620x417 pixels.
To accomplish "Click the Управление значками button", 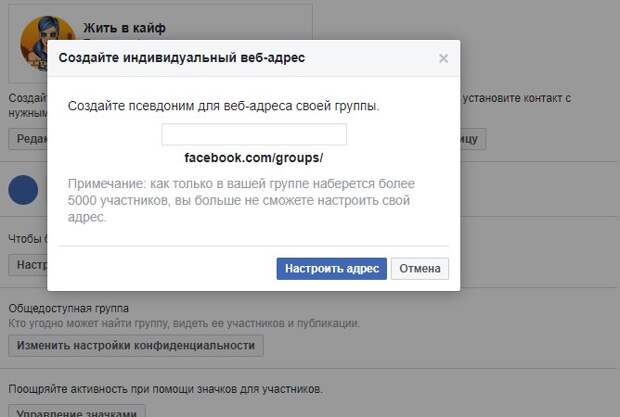I will [77, 411].
